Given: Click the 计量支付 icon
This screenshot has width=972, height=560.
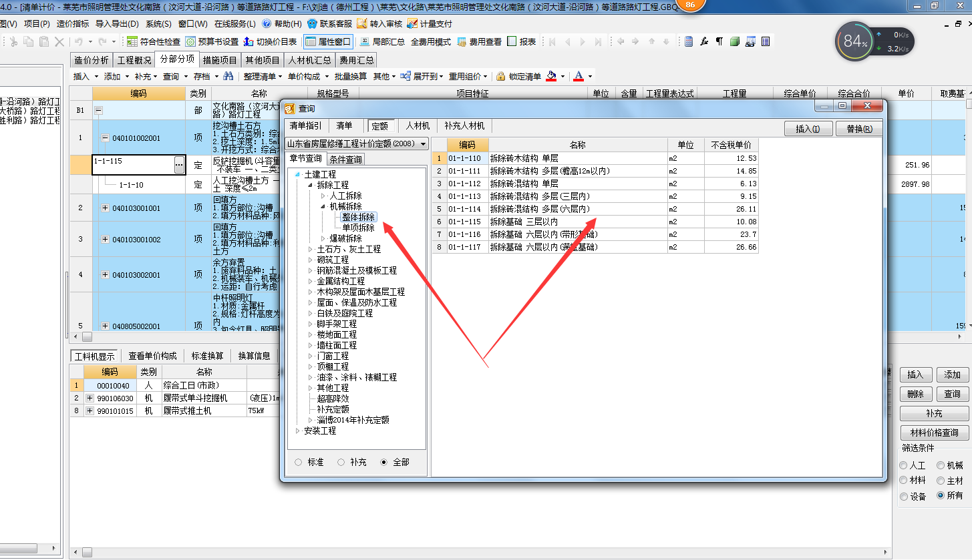Looking at the screenshot, I should [412, 23].
